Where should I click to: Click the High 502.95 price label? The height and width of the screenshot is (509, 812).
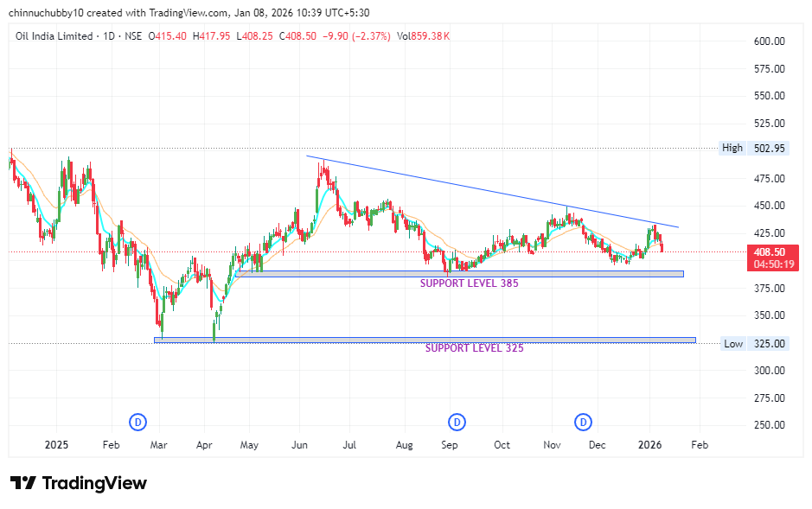click(x=754, y=148)
